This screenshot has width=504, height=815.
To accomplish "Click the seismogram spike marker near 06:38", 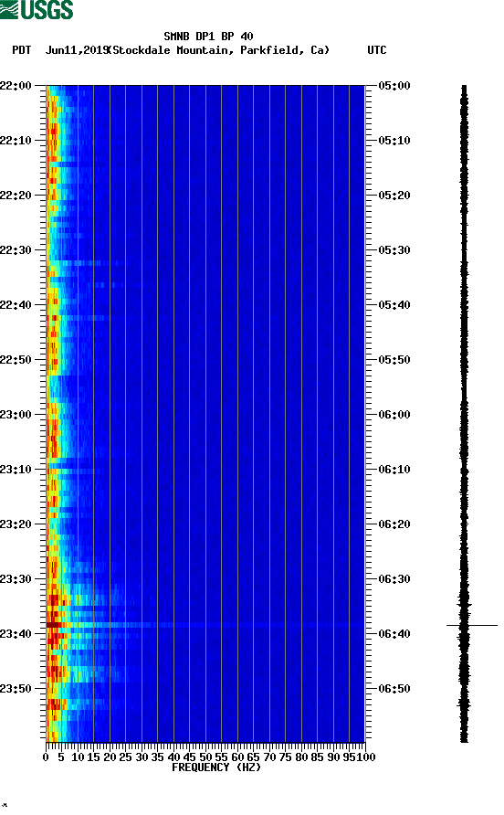I will pos(472,625).
